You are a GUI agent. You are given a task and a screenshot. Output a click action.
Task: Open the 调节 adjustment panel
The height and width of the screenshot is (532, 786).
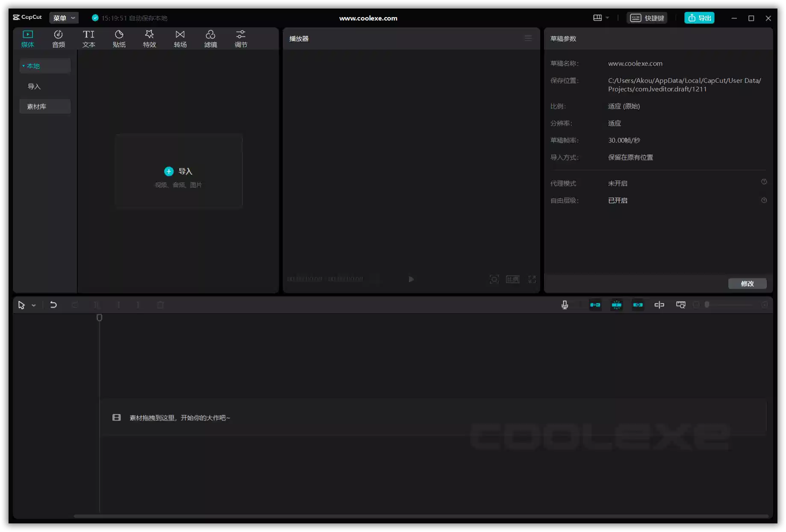tap(241, 38)
